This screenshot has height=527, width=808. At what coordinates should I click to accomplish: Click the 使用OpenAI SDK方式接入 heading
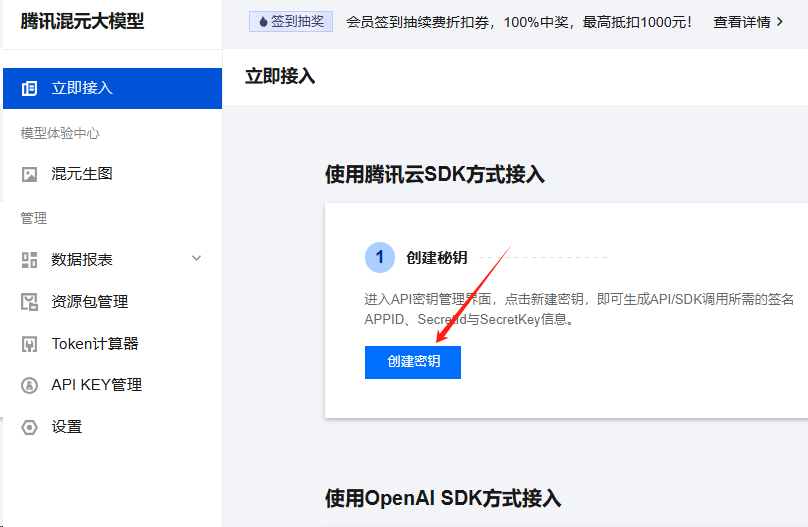pos(443,498)
